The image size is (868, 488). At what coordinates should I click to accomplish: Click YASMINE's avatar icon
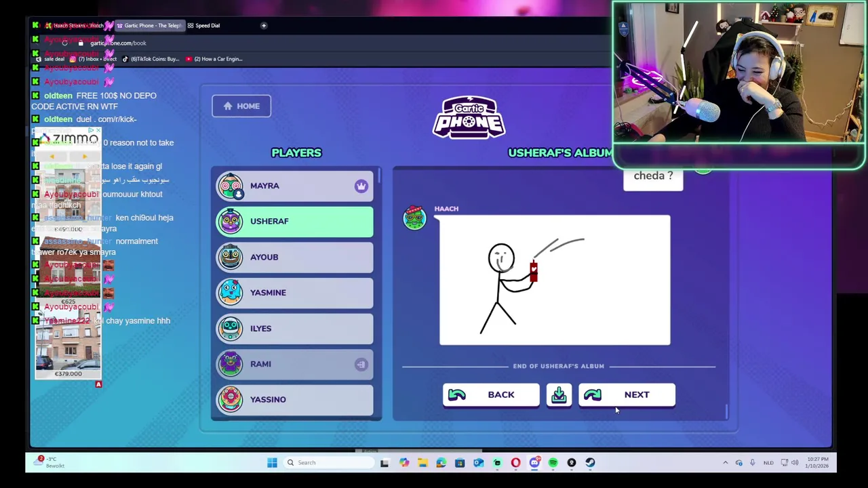[x=231, y=293]
